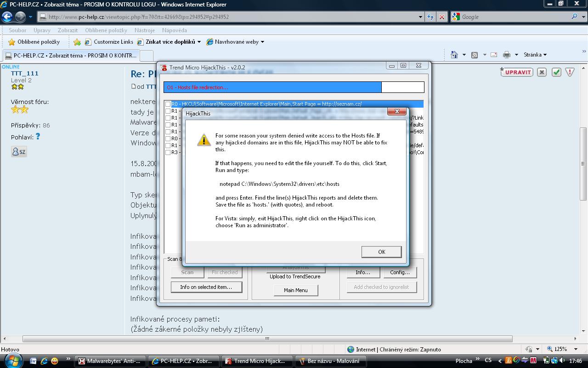Click the small new tab button
588x368 pixels.
click(x=147, y=55)
